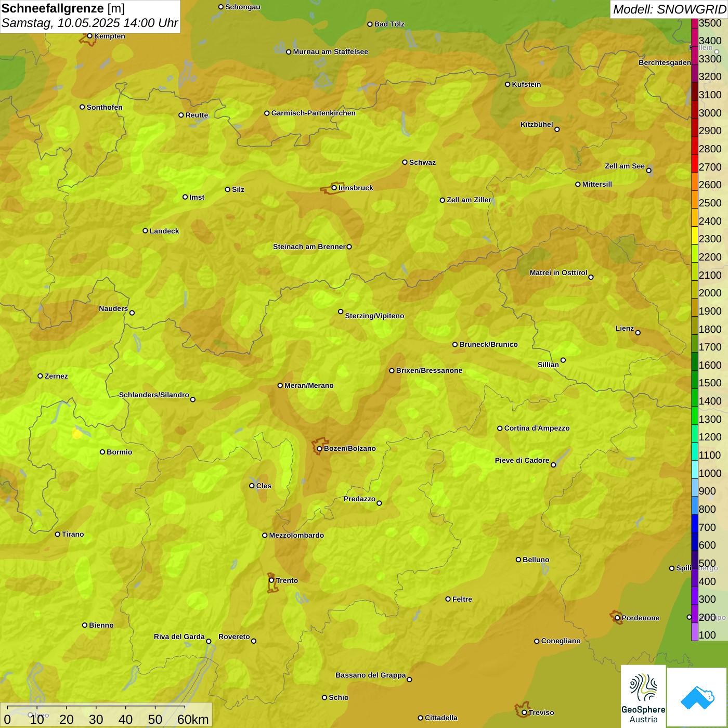
Task: Click the 60km scale bar label
Action: tap(193, 719)
